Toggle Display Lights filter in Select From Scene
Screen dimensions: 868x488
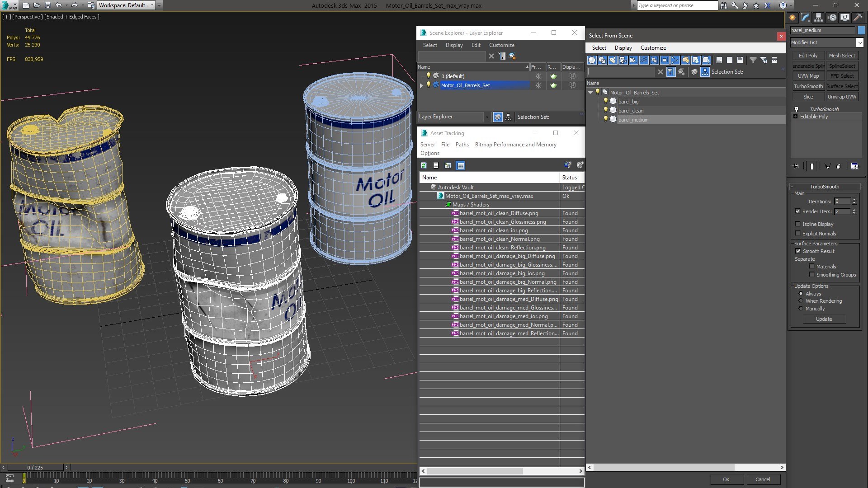point(613,60)
